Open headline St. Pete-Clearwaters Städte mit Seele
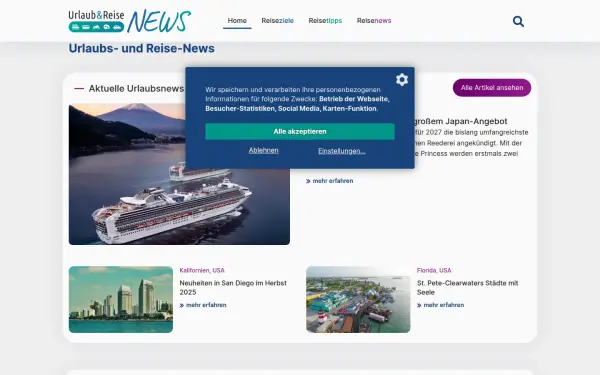Viewport: 600px width, 375px height. point(468,288)
